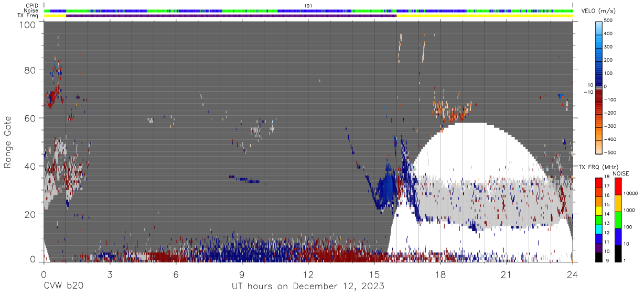The height and width of the screenshot is (297, 644).
Task: Click the 24 tick on UT hours axis
Action: coord(573,274)
